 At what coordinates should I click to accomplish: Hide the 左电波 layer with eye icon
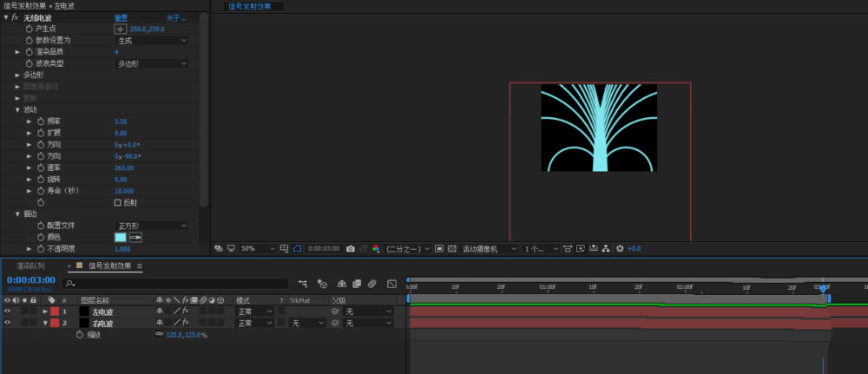(7, 311)
